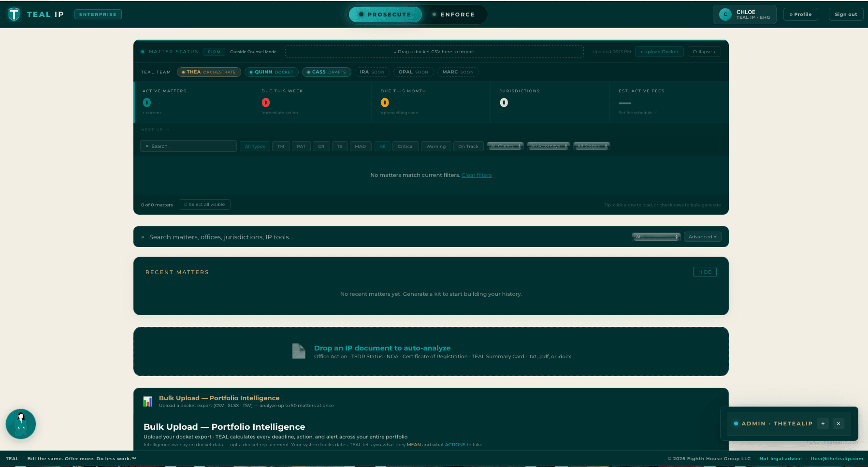Click the IRA Soon team chip
Viewport: 868px width, 467px height.
pyautogui.click(x=372, y=72)
